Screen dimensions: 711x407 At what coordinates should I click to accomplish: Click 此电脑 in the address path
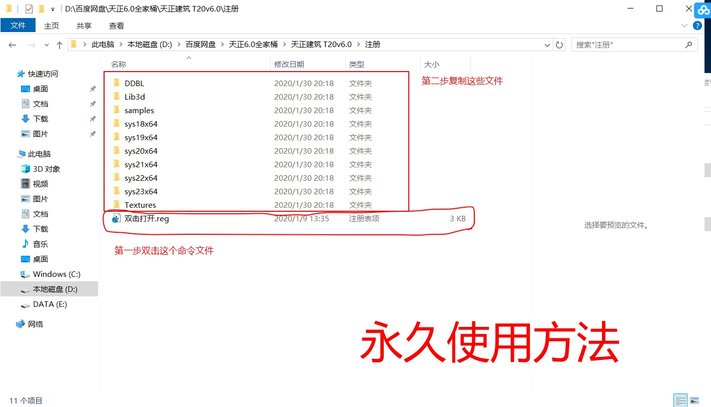tap(102, 44)
